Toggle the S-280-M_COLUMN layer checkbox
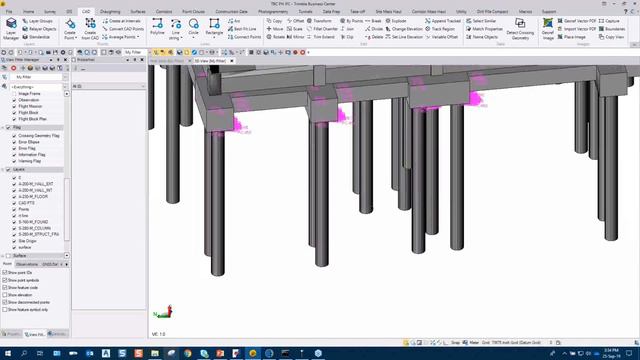The height and width of the screenshot is (360, 640). pyautogui.click(x=14, y=228)
